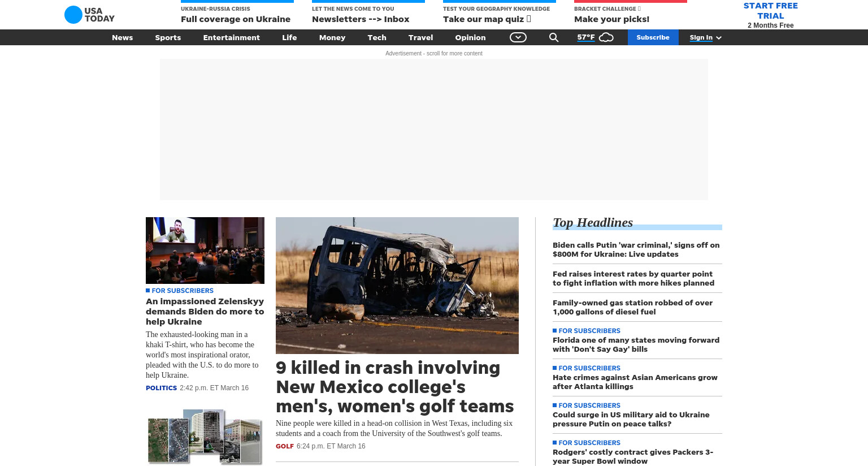Open Biden calls Putin 'war criminal' headline
The width and height of the screenshot is (868, 466).
click(636, 249)
